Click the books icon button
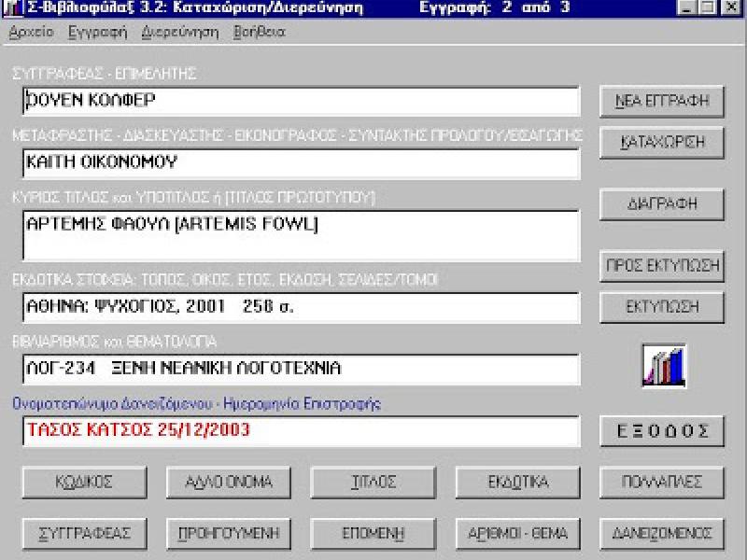 [663, 367]
